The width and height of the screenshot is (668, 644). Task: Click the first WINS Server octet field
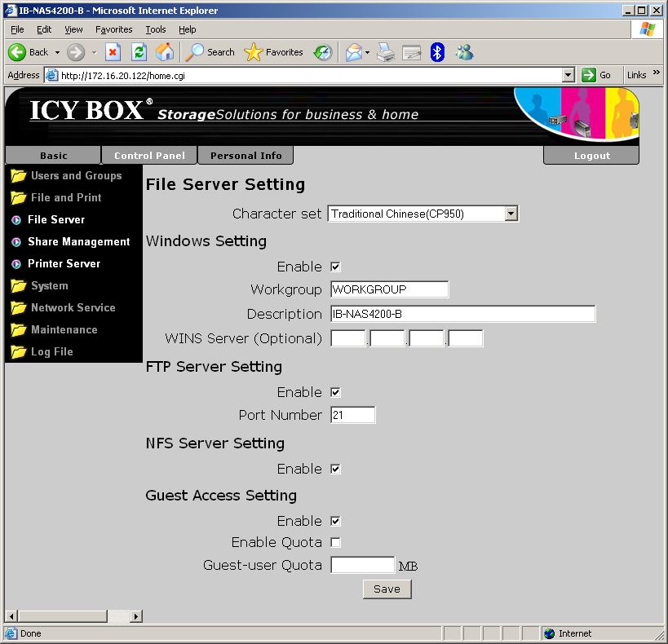tap(347, 338)
